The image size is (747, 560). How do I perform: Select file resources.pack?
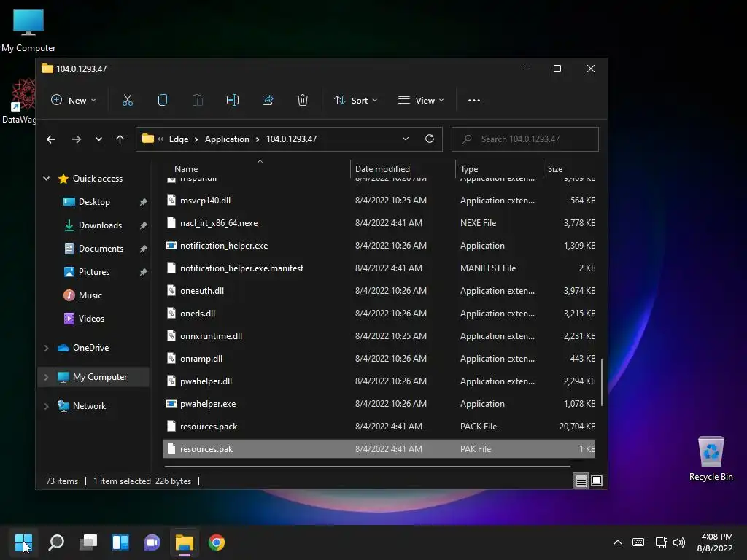click(379, 427)
